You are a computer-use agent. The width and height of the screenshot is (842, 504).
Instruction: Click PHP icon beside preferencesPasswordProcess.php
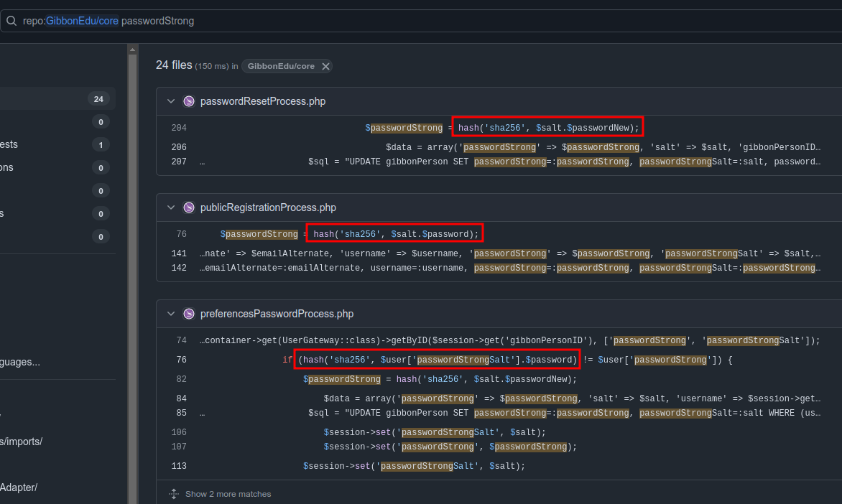click(189, 314)
